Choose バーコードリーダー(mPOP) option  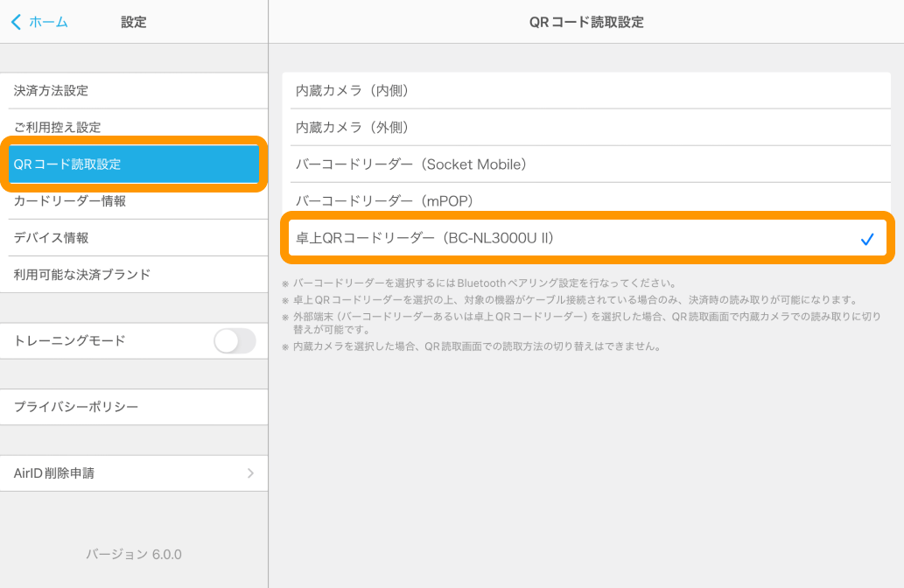[x=384, y=201]
